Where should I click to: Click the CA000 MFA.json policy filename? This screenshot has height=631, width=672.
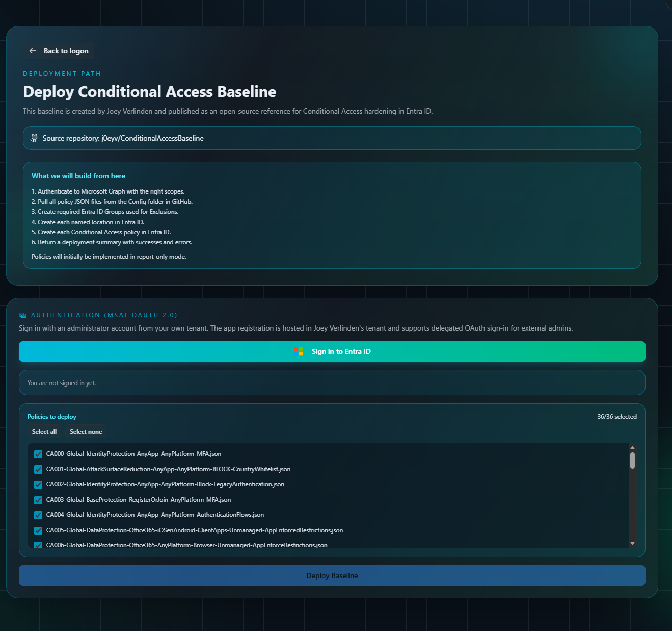pos(133,454)
